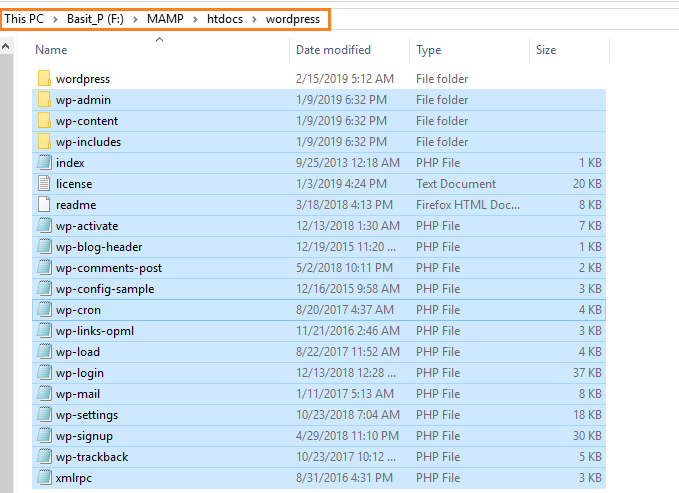Navigate to Basit_P (F:) drive in breadcrumb
Image resolution: width=679 pixels, height=493 pixels.
95,19
